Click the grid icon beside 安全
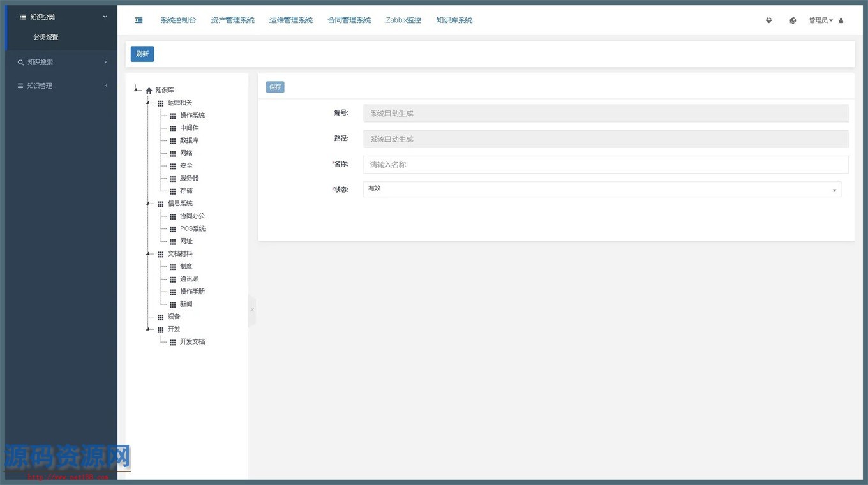Image resolution: width=868 pixels, height=485 pixels. coord(173,166)
